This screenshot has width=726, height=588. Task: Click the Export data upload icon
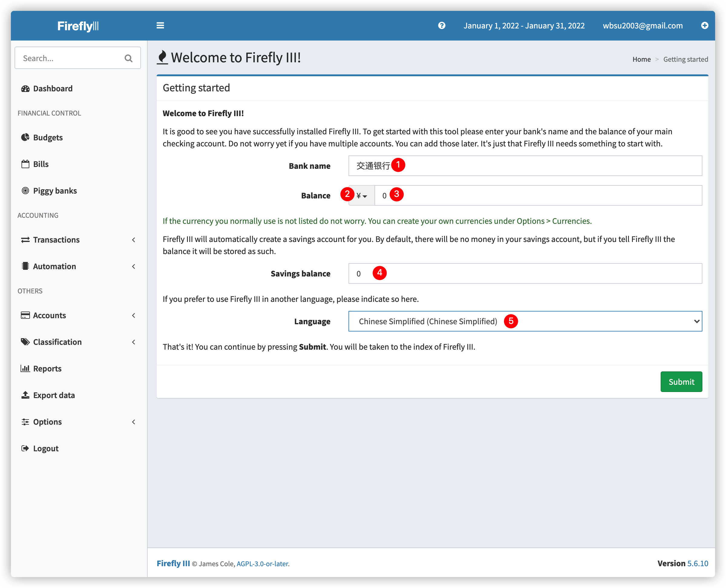coord(25,395)
